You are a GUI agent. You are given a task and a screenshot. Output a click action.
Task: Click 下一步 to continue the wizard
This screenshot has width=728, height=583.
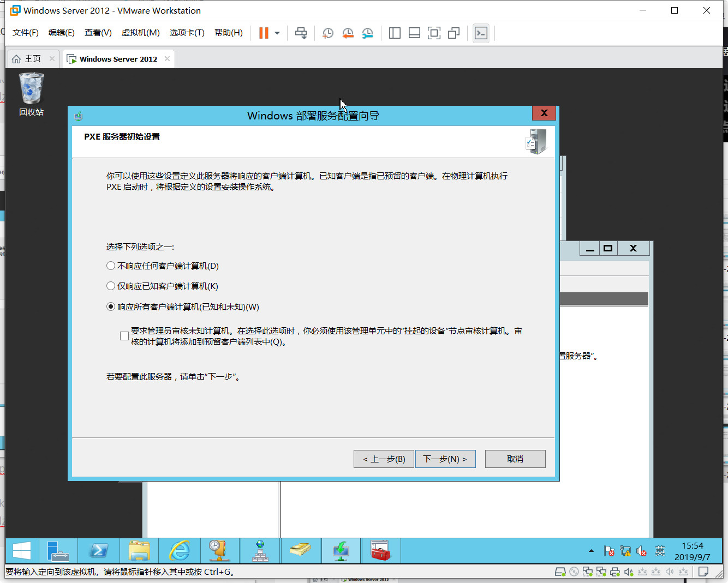(445, 459)
